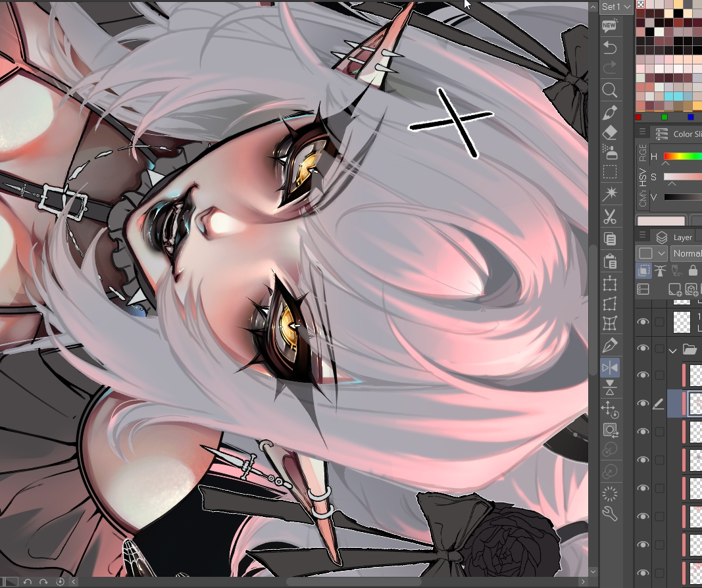The width and height of the screenshot is (702, 588).
Task: Hide the folder layer using its eye icon
Action: (x=643, y=349)
